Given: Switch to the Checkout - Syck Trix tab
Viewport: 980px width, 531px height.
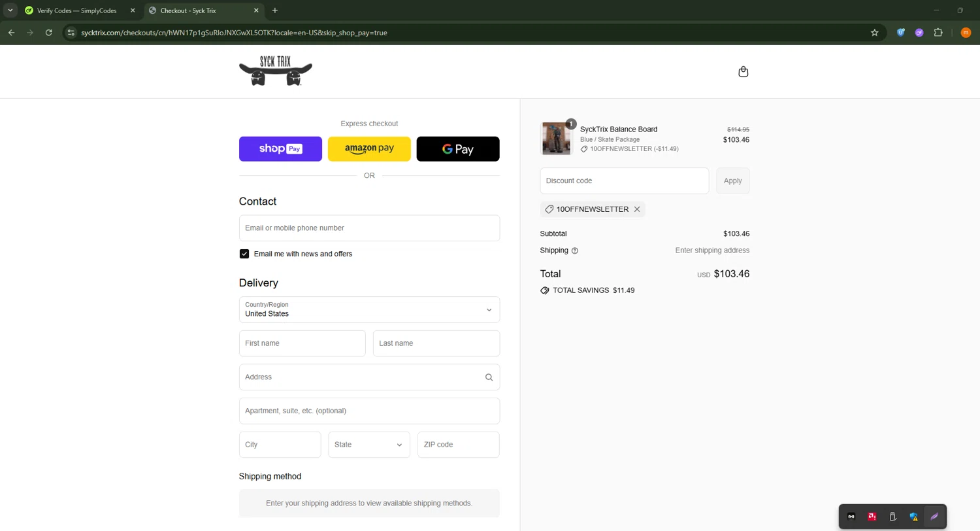Looking at the screenshot, I should pyautogui.click(x=203, y=10).
